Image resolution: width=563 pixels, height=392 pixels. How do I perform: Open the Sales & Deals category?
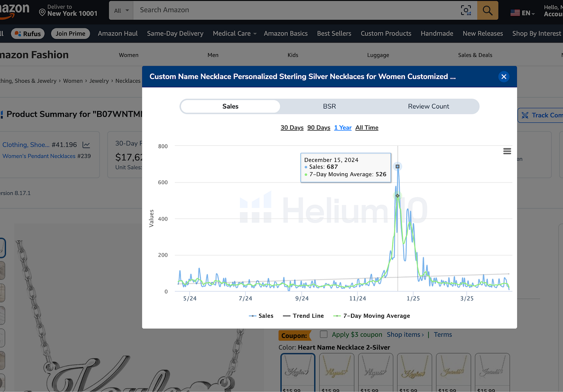pos(475,55)
